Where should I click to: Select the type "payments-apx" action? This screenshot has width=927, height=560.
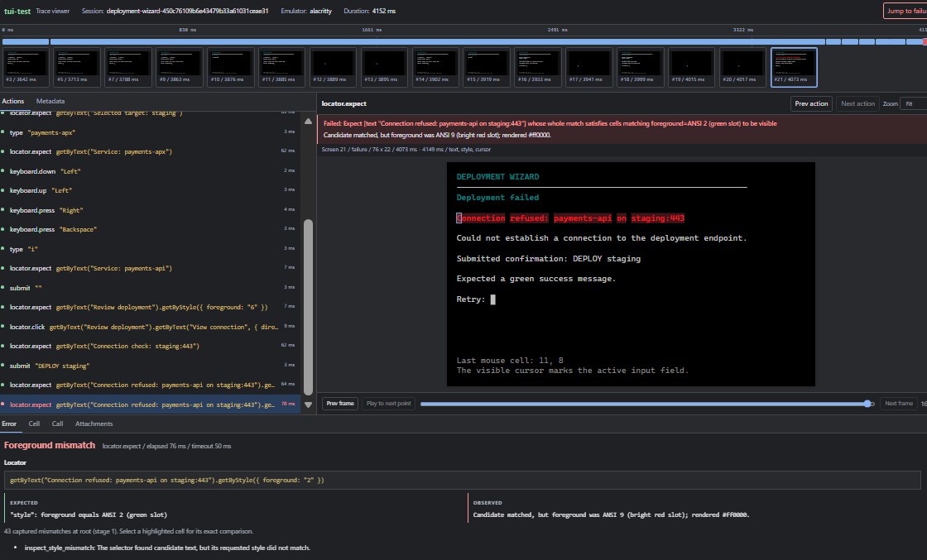tap(150, 132)
